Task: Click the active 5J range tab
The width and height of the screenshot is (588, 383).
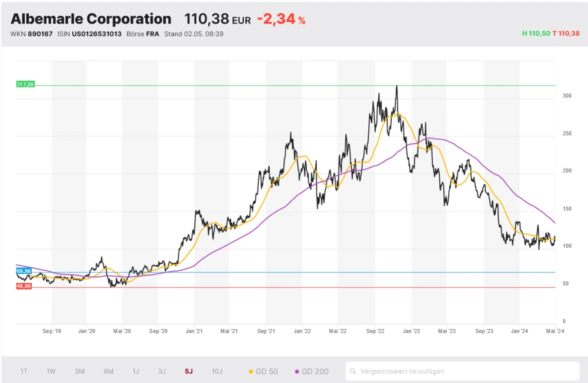Action: pos(188,371)
